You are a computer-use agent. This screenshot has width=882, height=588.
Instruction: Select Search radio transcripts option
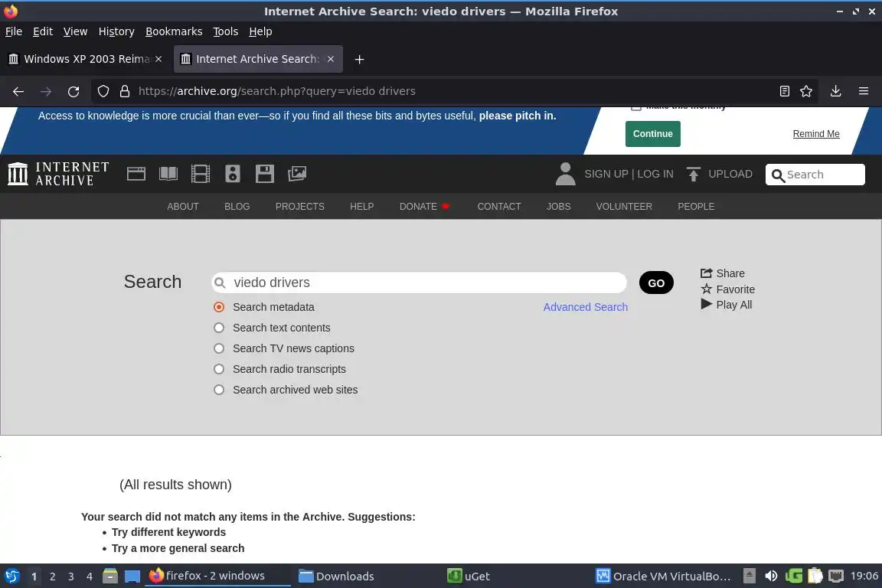click(219, 369)
